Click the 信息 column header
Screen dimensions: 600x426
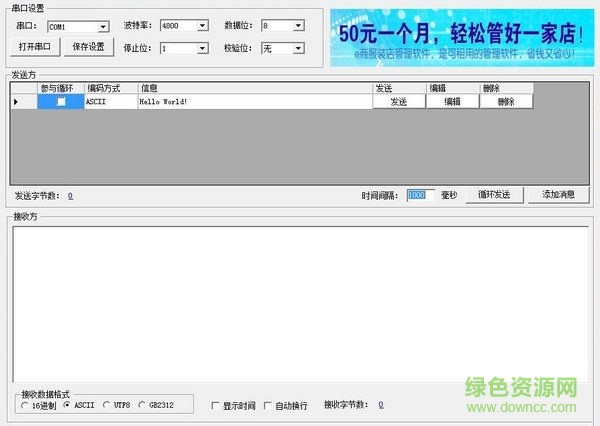tap(255, 88)
